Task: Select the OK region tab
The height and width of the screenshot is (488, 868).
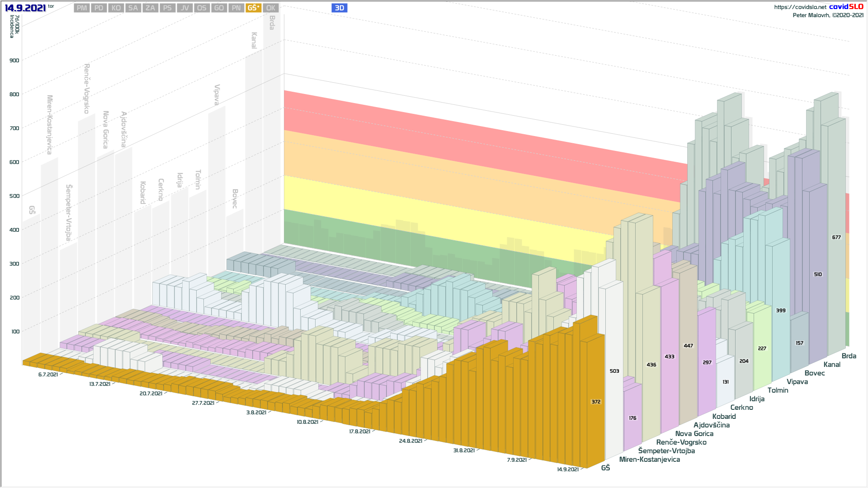Action: click(x=271, y=8)
